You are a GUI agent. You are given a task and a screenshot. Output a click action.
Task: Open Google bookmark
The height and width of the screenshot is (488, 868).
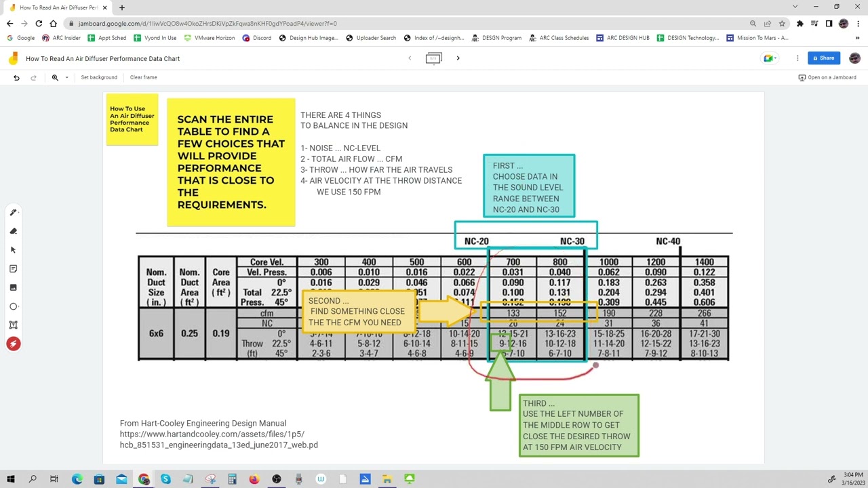point(21,38)
